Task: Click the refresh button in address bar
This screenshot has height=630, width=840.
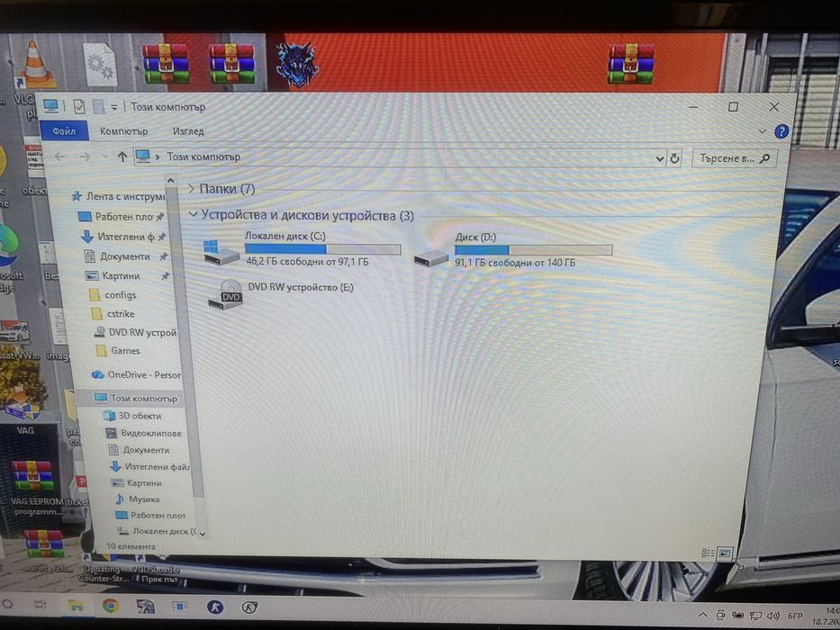Action: [x=674, y=158]
